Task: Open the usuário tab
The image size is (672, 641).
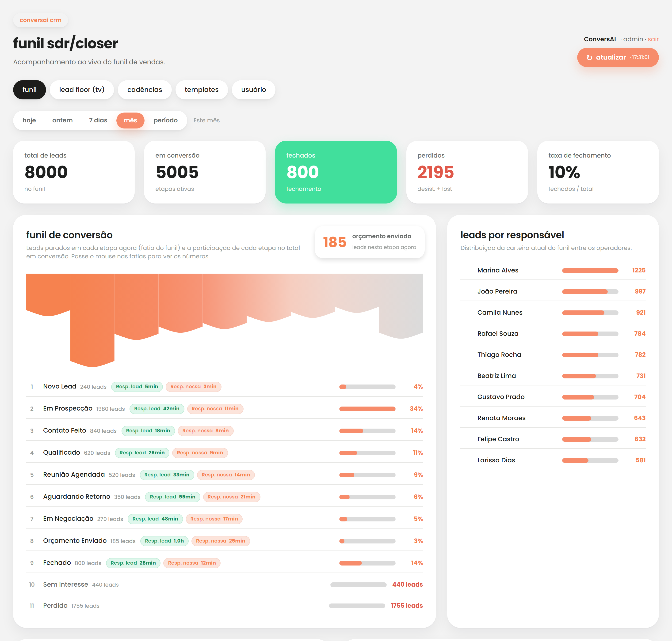Action: click(x=253, y=90)
